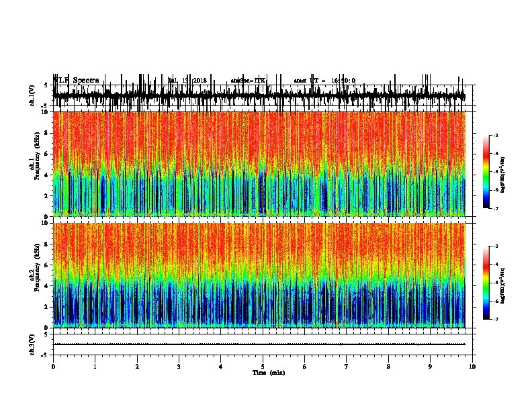This screenshot has height=411, width=532.
Task: Click the 'VLF Spectra' plot title
Action: (77, 81)
